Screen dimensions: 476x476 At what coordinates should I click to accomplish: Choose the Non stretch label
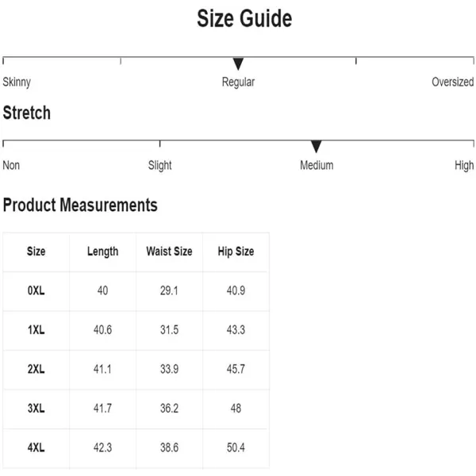pos(11,166)
